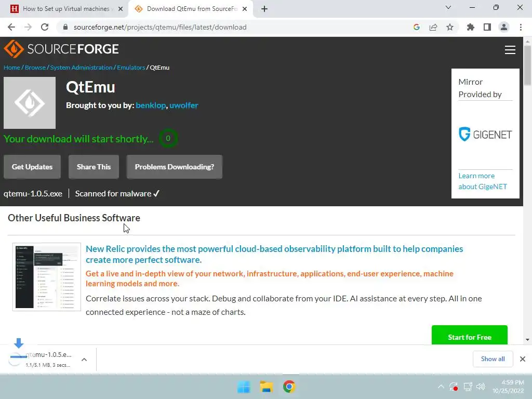Open the SourceForge hamburger menu
Viewport: 532px width, 399px height.
(x=510, y=50)
